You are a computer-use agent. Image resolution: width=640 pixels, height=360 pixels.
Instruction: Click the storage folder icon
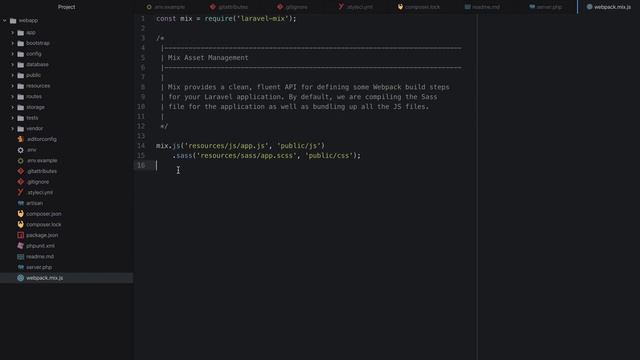tap(21, 107)
